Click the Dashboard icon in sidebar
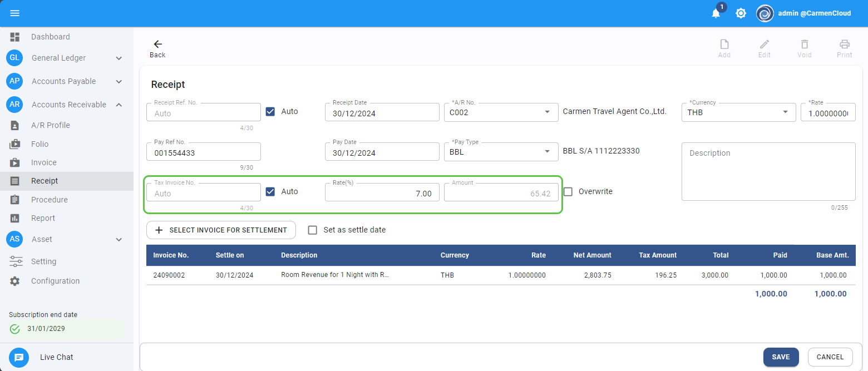This screenshot has height=371, width=868. [x=15, y=37]
